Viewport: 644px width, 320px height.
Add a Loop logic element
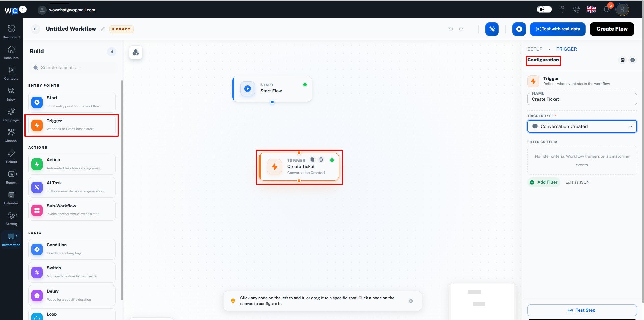click(72, 314)
